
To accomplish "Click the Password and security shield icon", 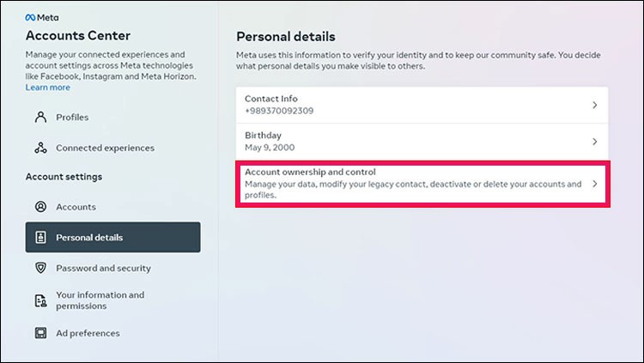I will (x=40, y=268).
